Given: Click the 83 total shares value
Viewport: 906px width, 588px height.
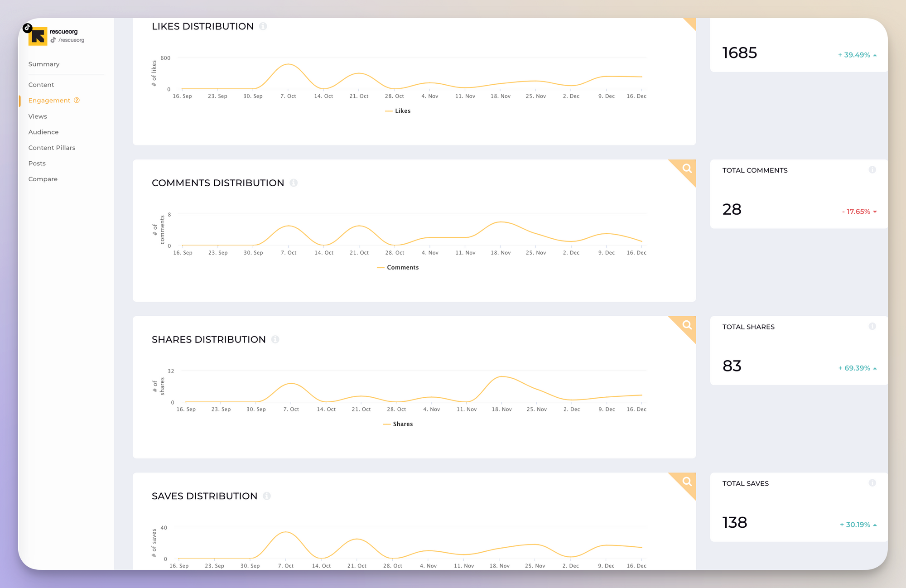Looking at the screenshot, I should pyautogui.click(x=732, y=366).
